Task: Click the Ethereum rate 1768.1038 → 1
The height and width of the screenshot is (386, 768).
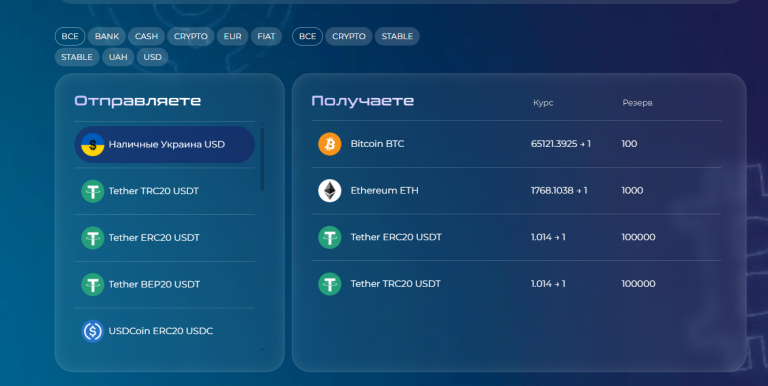Action: [559, 191]
